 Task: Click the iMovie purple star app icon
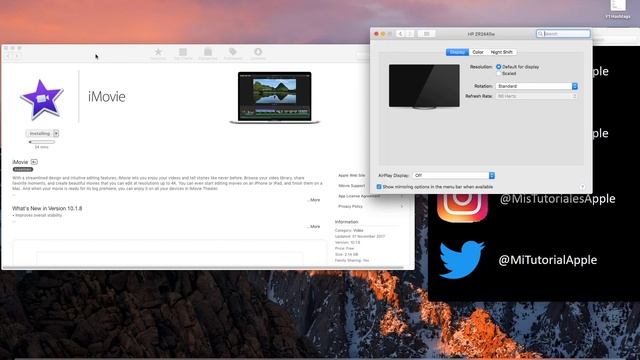(x=42, y=99)
